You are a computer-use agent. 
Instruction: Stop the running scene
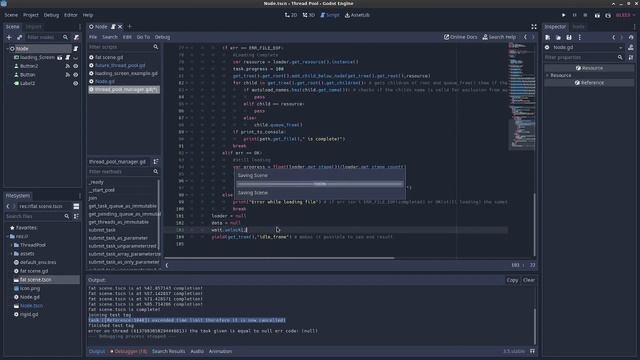[585, 15]
